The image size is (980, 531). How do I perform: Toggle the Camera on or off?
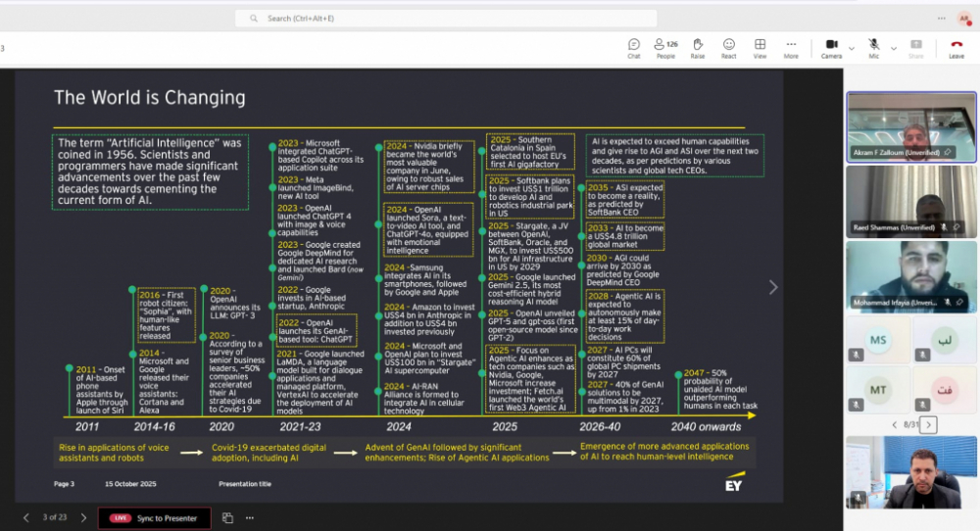pos(831,47)
